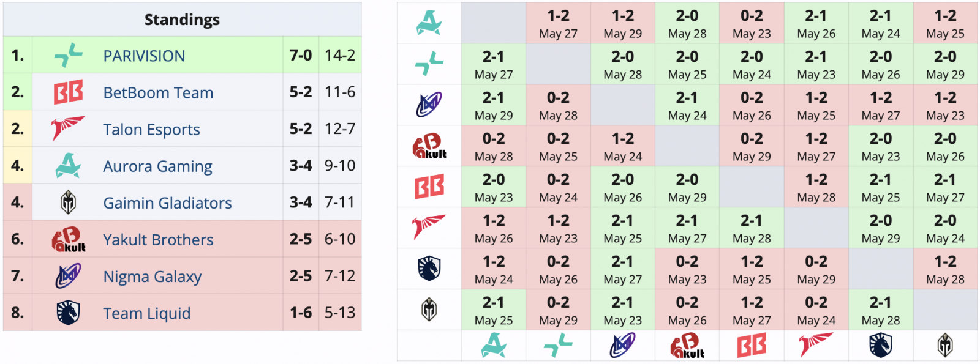
Task: Click PARIVISION logo in the Standings table
Action: pos(68,55)
